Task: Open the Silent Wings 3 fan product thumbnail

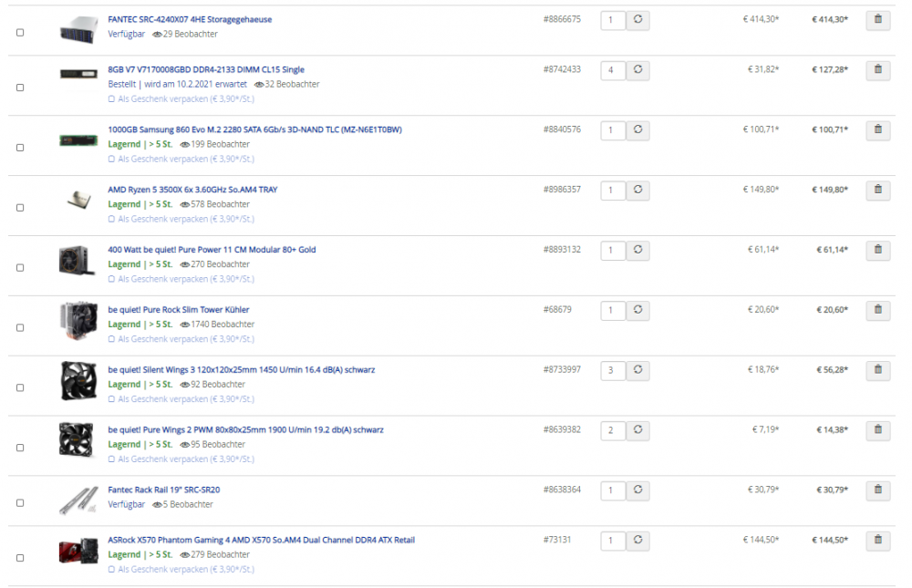Action: pos(78,381)
